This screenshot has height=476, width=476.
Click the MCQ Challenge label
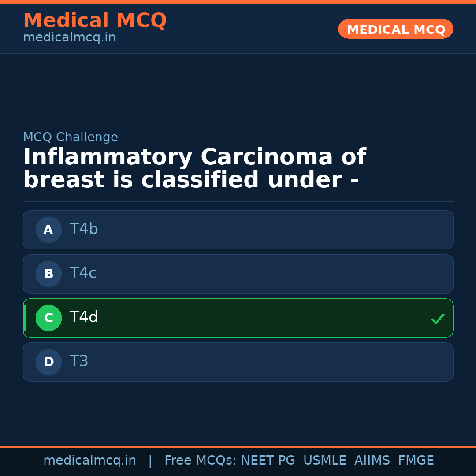71,137
